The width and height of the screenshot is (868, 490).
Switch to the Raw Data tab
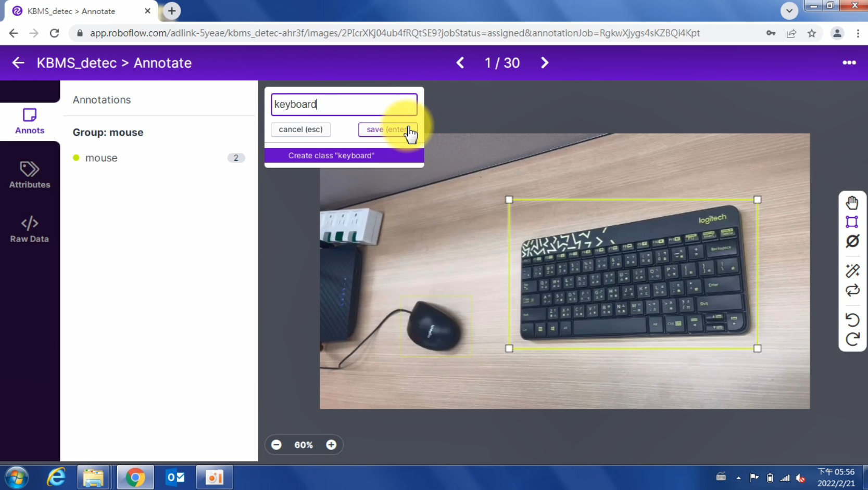point(30,229)
